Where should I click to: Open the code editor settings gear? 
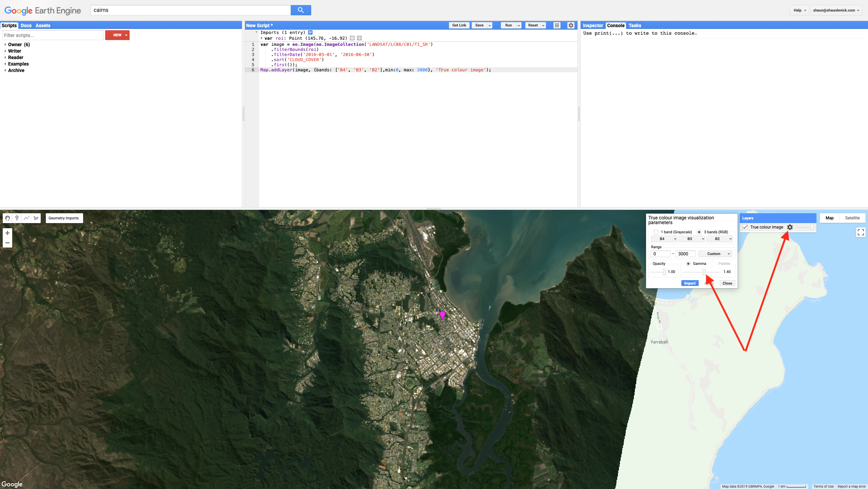click(571, 25)
